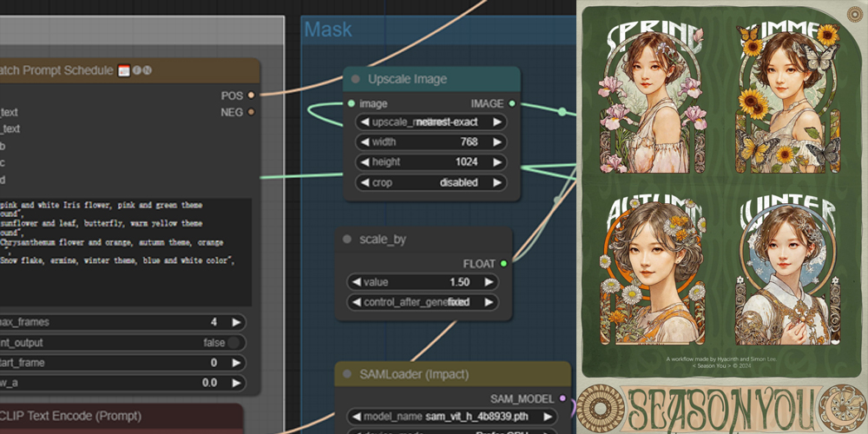Select previous upscale_method with left arrow

[x=365, y=122]
